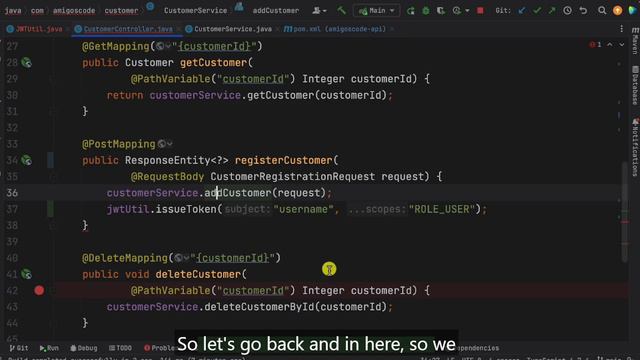Click getCustomer method name on line 28

click(x=213, y=62)
